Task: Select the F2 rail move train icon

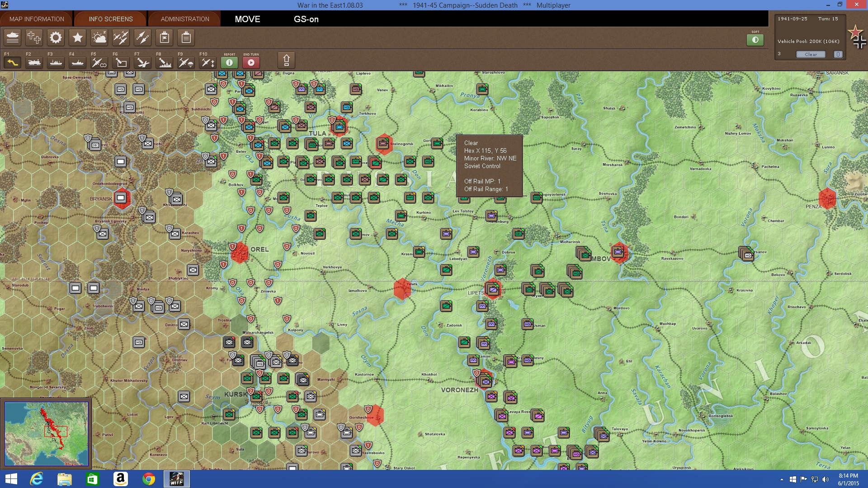Action: tap(34, 62)
